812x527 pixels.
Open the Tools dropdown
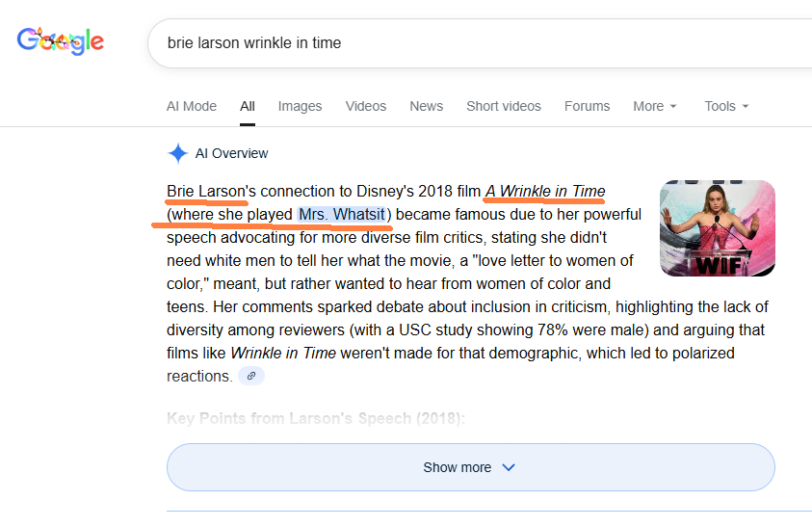[725, 106]
